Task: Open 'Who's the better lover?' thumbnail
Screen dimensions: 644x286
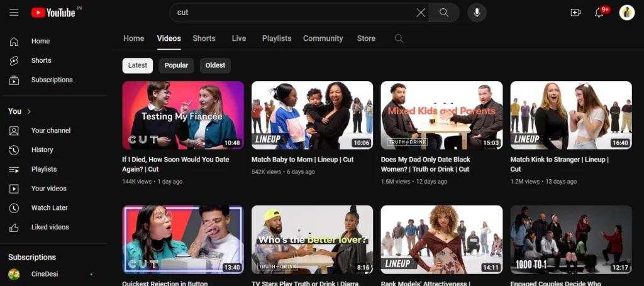Action: click(x=312, y=239)
